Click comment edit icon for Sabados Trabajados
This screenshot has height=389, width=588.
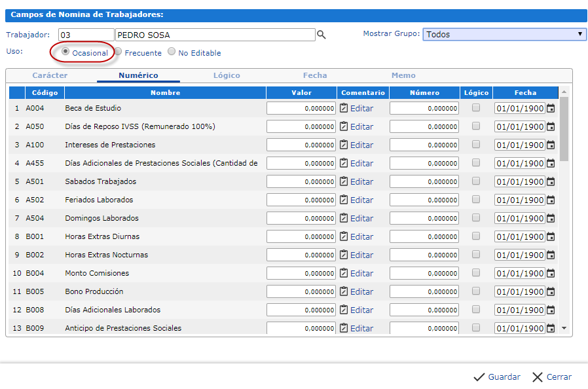point(344,181)
